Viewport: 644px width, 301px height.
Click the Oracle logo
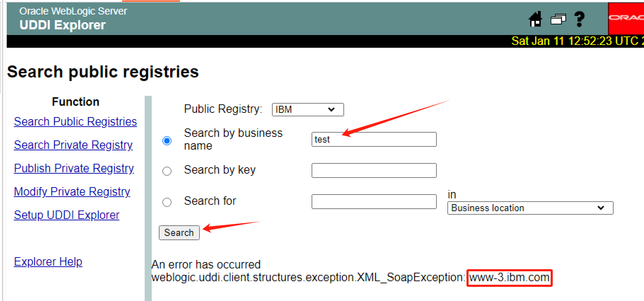tap(626, 18)
